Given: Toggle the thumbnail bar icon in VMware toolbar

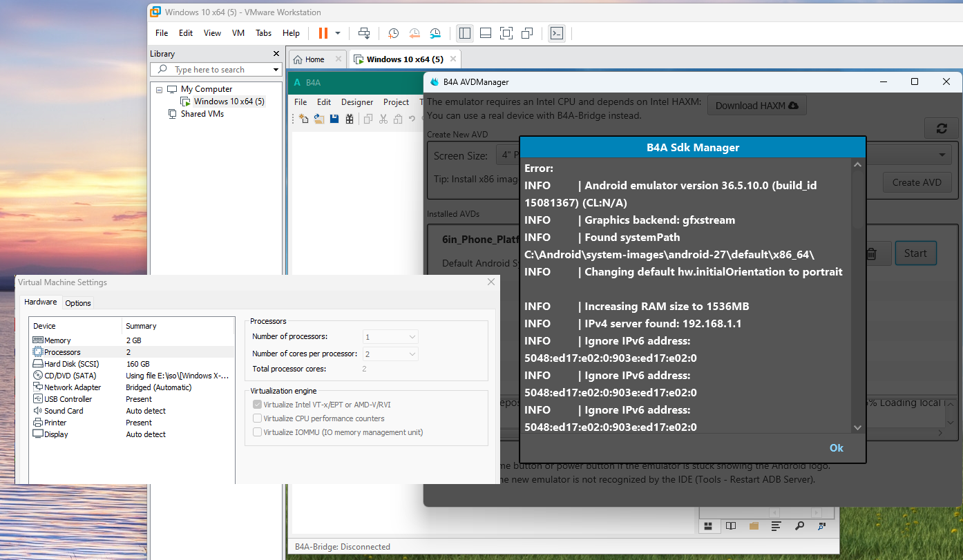Looking at the screenshot, I should (486, 33).
